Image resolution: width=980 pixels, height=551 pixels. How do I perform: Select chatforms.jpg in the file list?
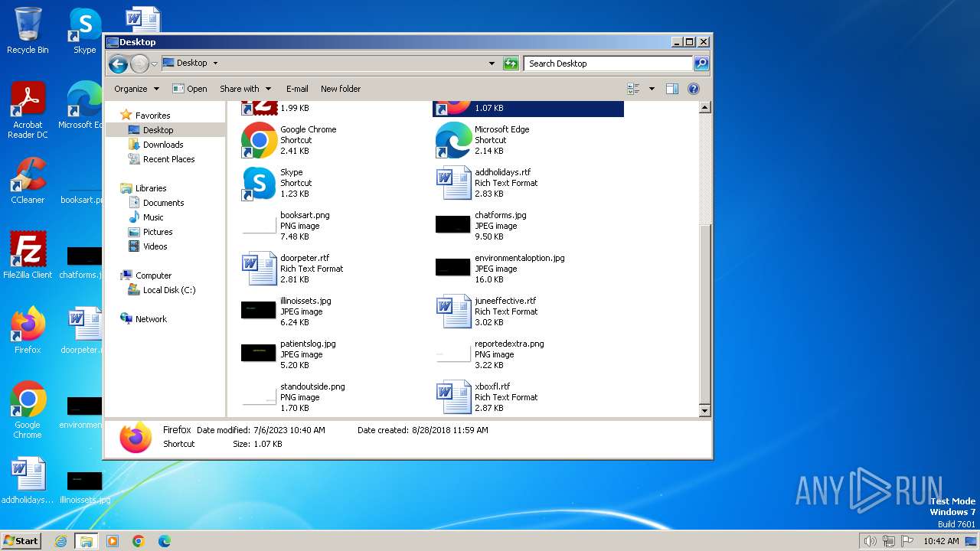point(530,226)
